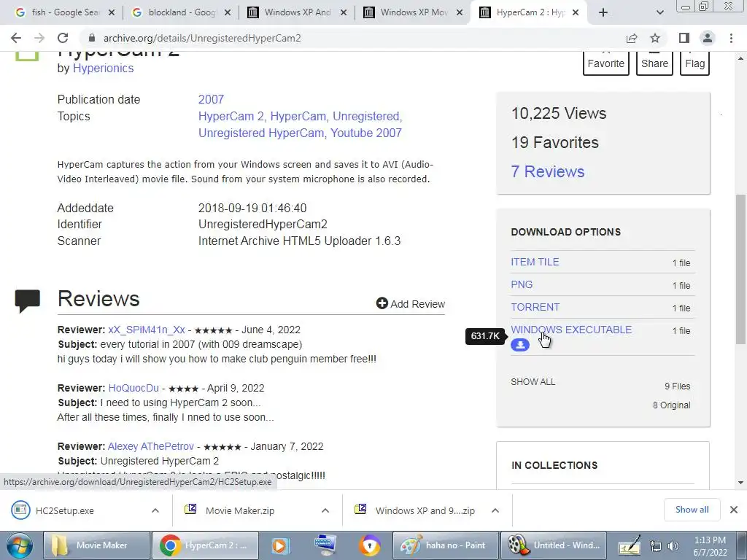Click the volume speaker tray icon

click(673, 546)
